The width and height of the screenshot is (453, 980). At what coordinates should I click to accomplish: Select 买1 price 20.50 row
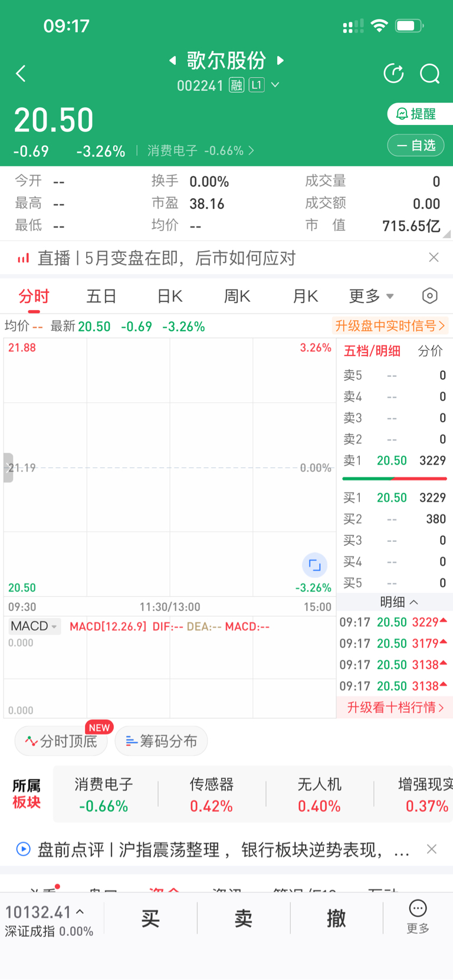pos(395,498)
